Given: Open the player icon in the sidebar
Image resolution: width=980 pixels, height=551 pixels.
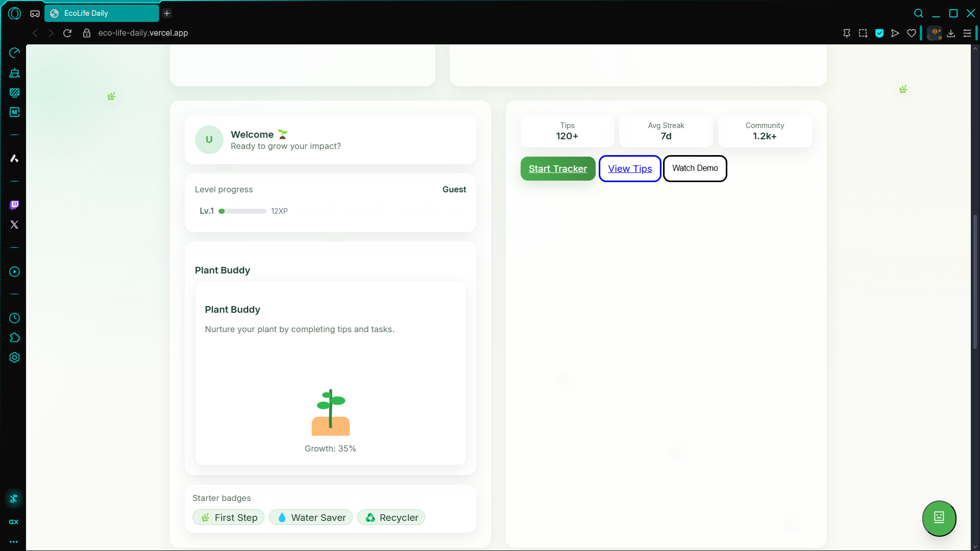Looking at the screenshot, I should (14, 272).
